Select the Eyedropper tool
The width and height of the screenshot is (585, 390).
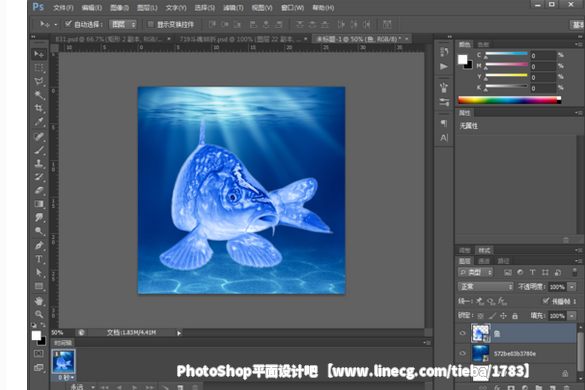39,122
